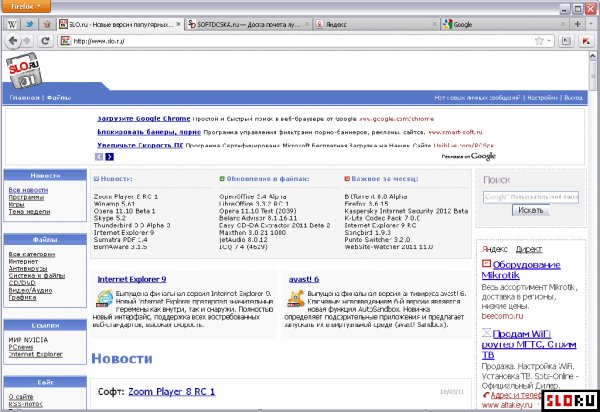Click the Новости section icon in center panel
The image size is (600, 412).
(96, 179)
